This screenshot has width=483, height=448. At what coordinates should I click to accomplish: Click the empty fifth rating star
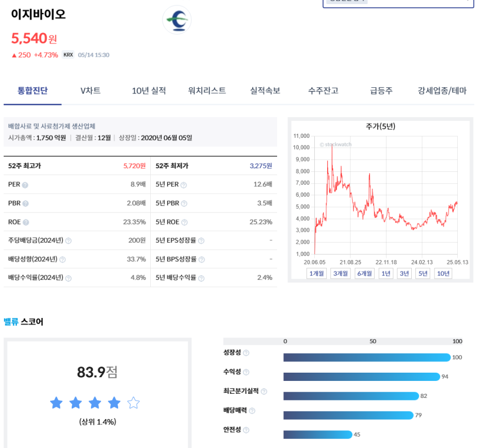(x=133, y=403)
